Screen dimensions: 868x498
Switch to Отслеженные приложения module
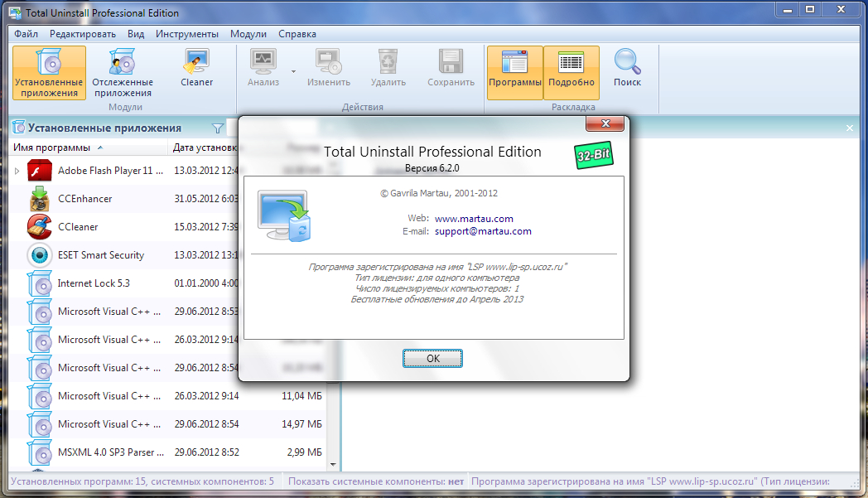[123, 73]
